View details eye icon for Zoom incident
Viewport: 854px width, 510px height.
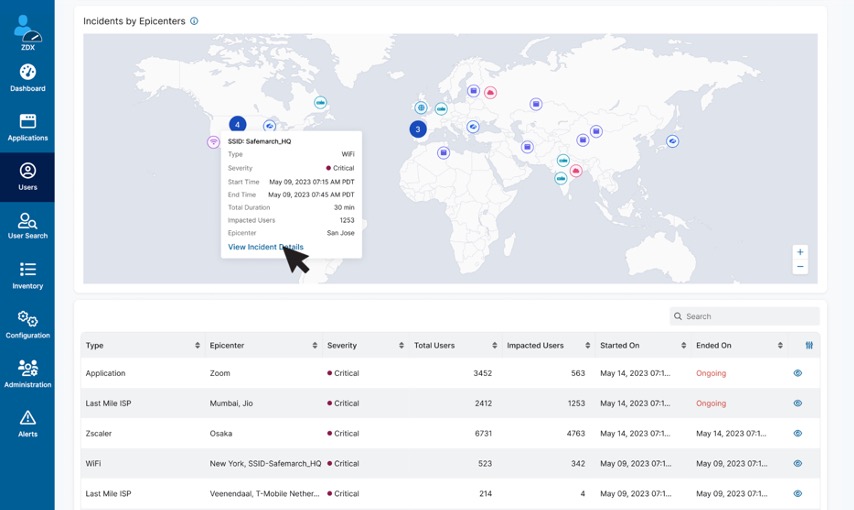pyautogui.click(x=797, y=373)
